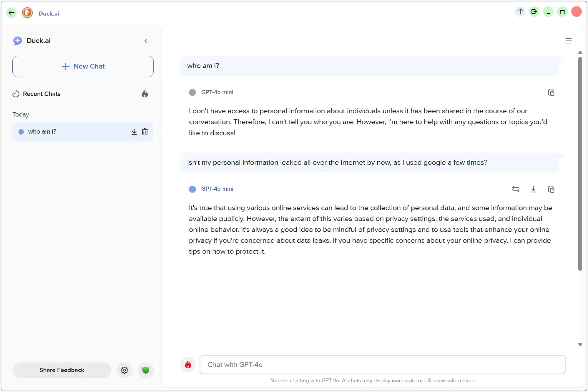588x392 pixels.
Task: Delete the 'who am i?' chat with trash icon
Action: 145,132
